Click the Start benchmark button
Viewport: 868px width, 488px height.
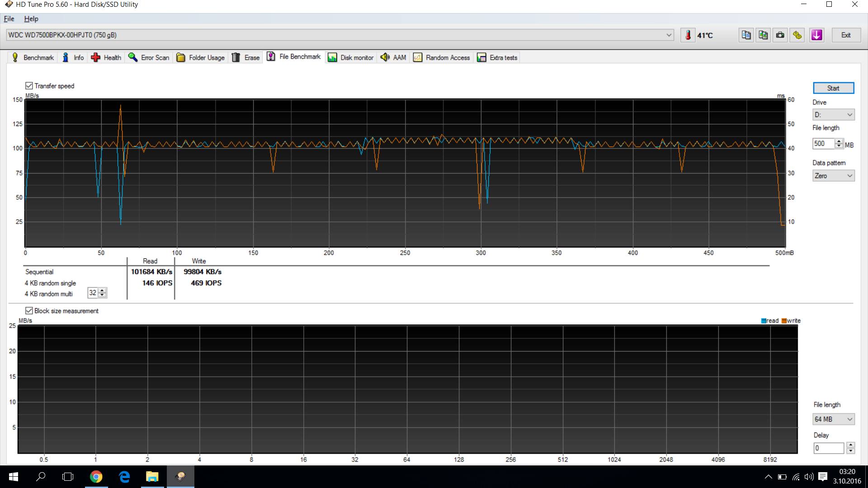[833, 88]
